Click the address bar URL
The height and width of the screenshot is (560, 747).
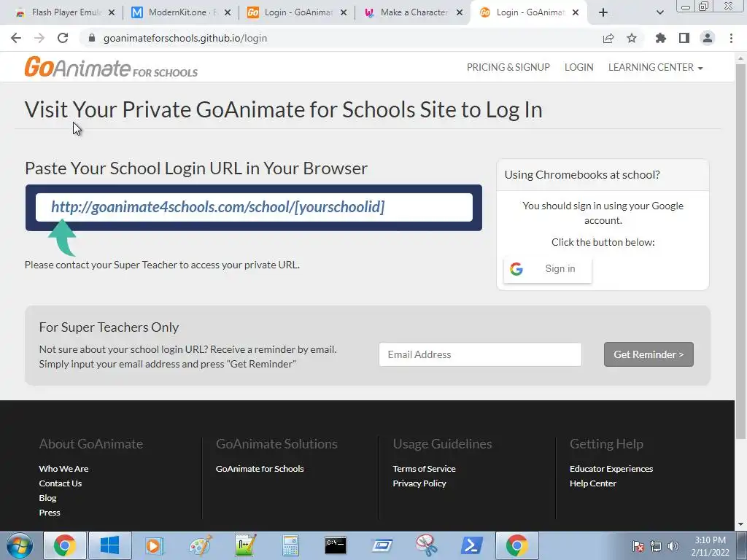coord(185,38)
